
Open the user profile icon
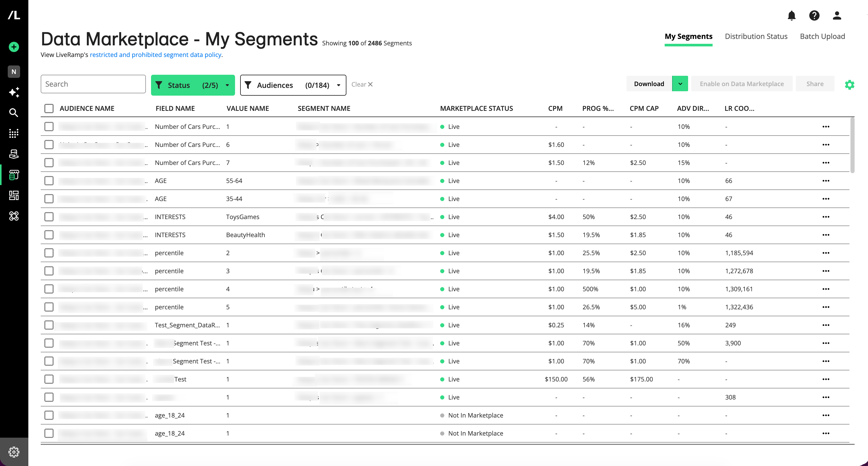837,15
